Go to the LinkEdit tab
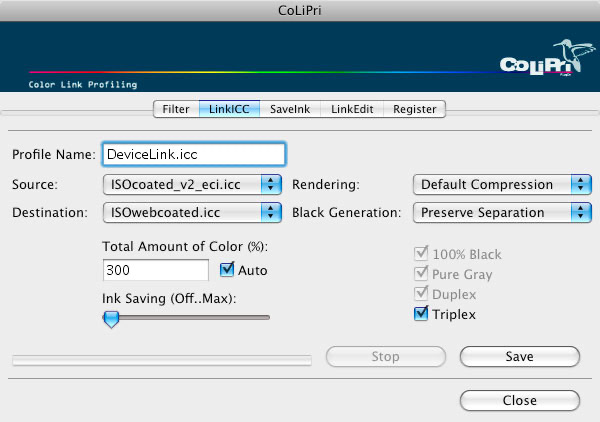The height and width of the screenshot is (422, 600). click(352, 109)
